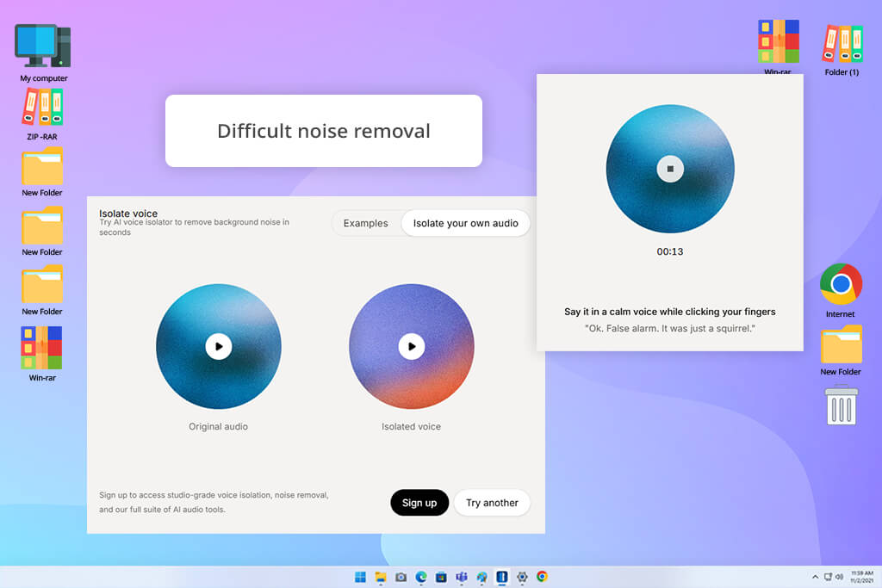The width and height of the screenshot is (882, 588).
Task: Select the Isolate your own audio tab
Action: click(466, 223)
